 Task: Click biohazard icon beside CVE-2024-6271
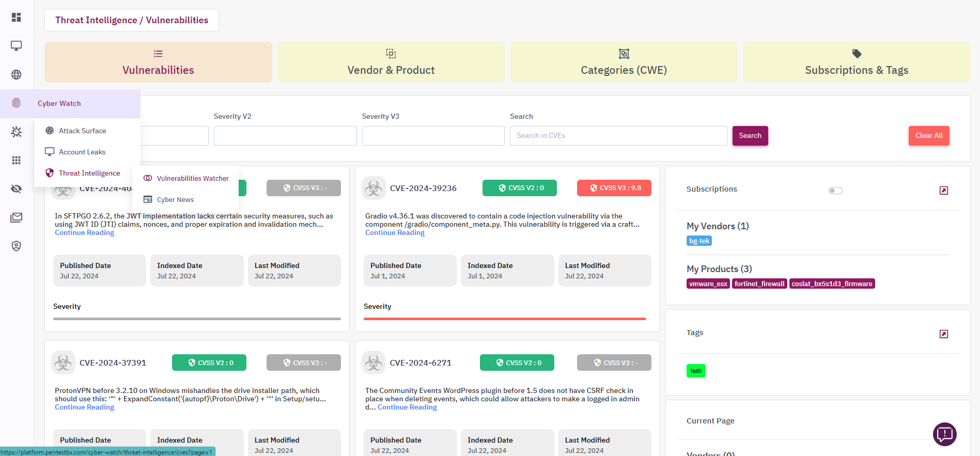point(374,363)
